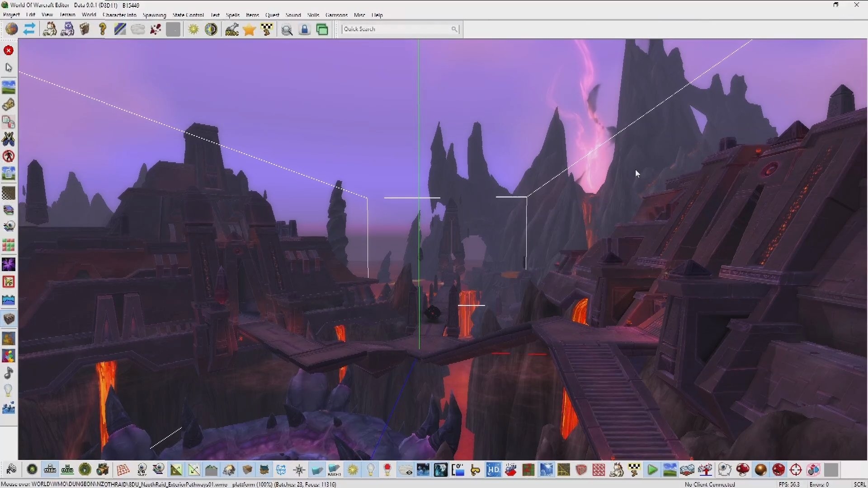Click the day-night dial icon
Screen dimensions: 868x488
(x=211, y=29)
